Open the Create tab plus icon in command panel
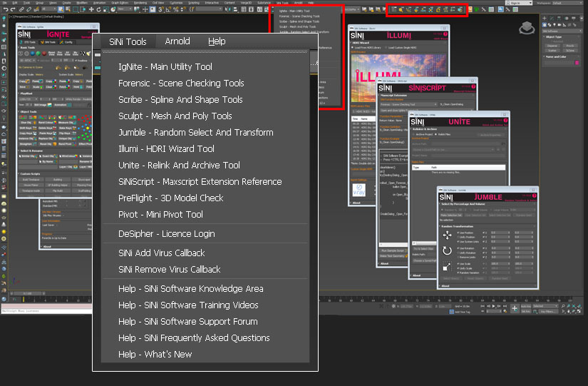Image resolution: width=588 pixels, height=386 pixels. pos(545,18)
